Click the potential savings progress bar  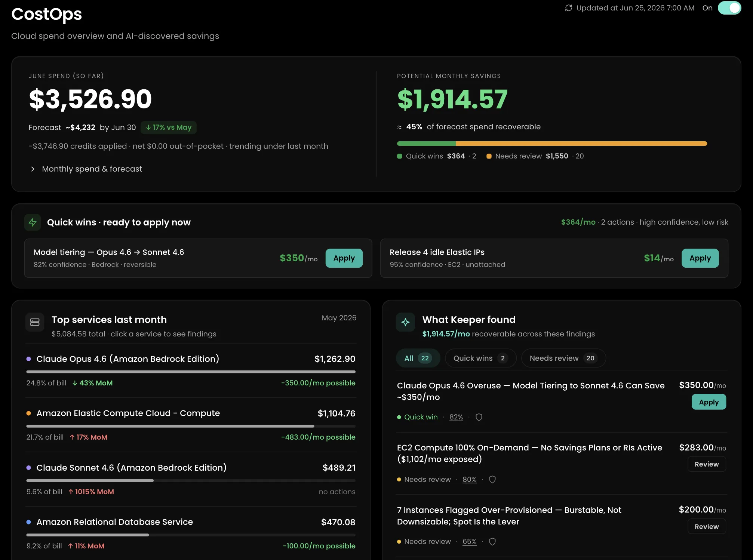pyautogui.click(x=552, y=144)
